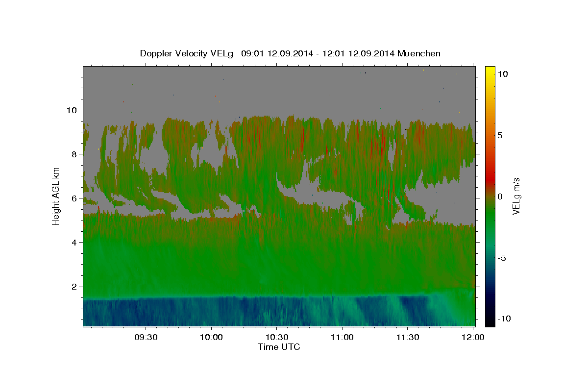Image resolution: width=588 pixels, height=392 pixels.
Task: Click the 10:30 time tick label
Action: coord(276,338)
